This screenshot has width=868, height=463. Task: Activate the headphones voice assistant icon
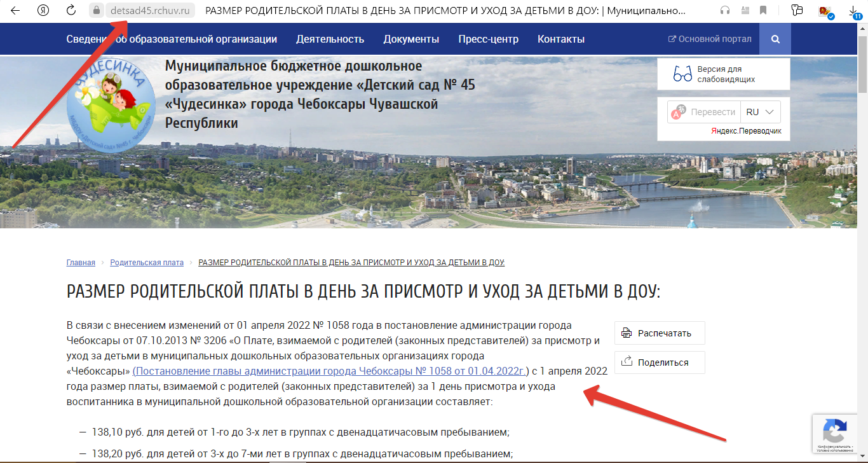[x=726, y=10]
